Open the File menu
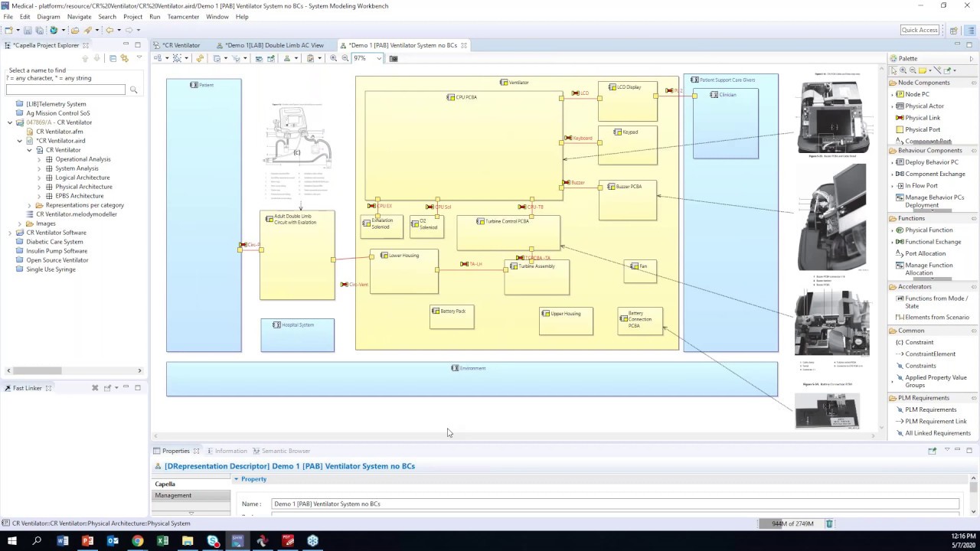Image resolution: width=980 pixels, height=551 pixels. pos(8,16)
